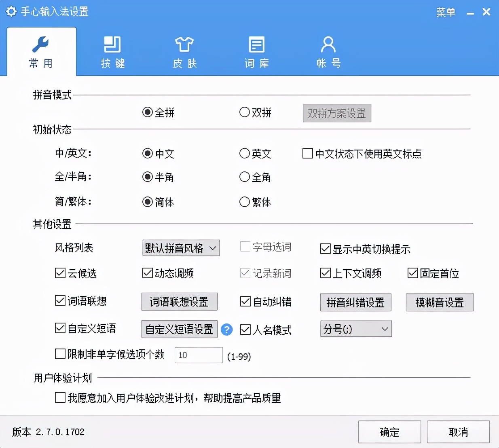
Task: Uncheck the 云候选 option
Action: pyautogui.click(x=59, y=273)
